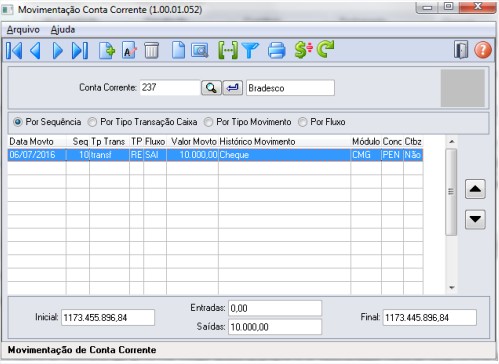The image size is (499, 364).
Task: Click the exit door icon
Action: coord(461,50)
